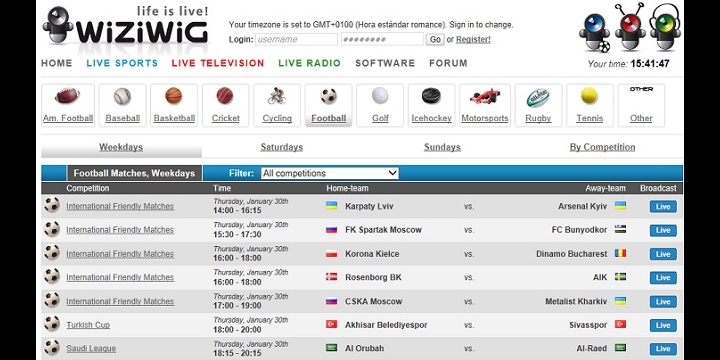Image resolution: width=720 pixels, height=360 pixels.
Task: Click the soccer ball icon in Rosenborg BK row
Action: coord(52,276)
